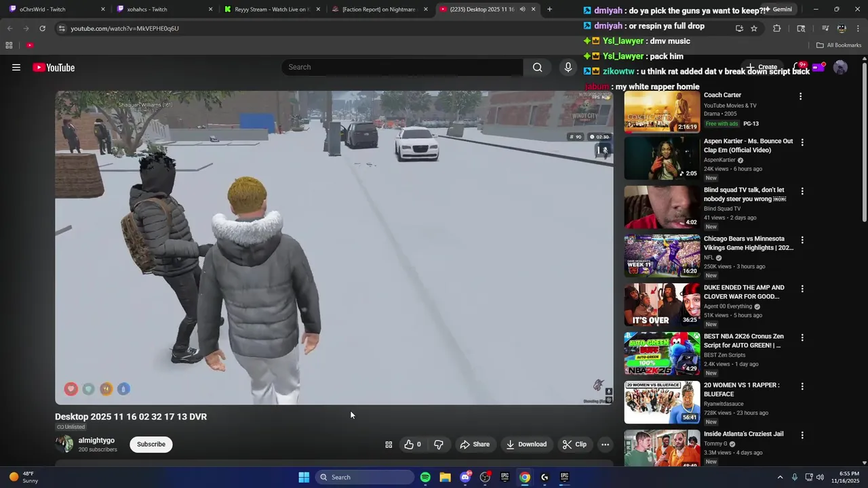Switch to the Faction Report tab
This screenshot has width=868, height=488.
click(x=380, y=9)
